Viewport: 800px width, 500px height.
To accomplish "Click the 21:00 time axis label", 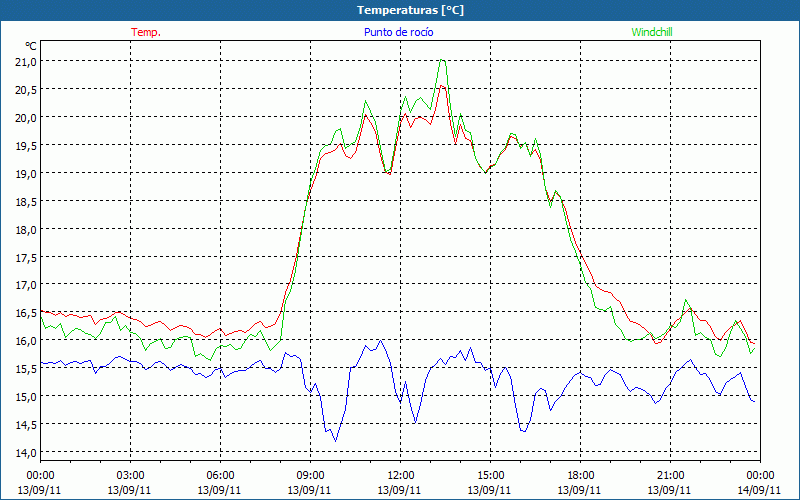I will tap(670, 476).
